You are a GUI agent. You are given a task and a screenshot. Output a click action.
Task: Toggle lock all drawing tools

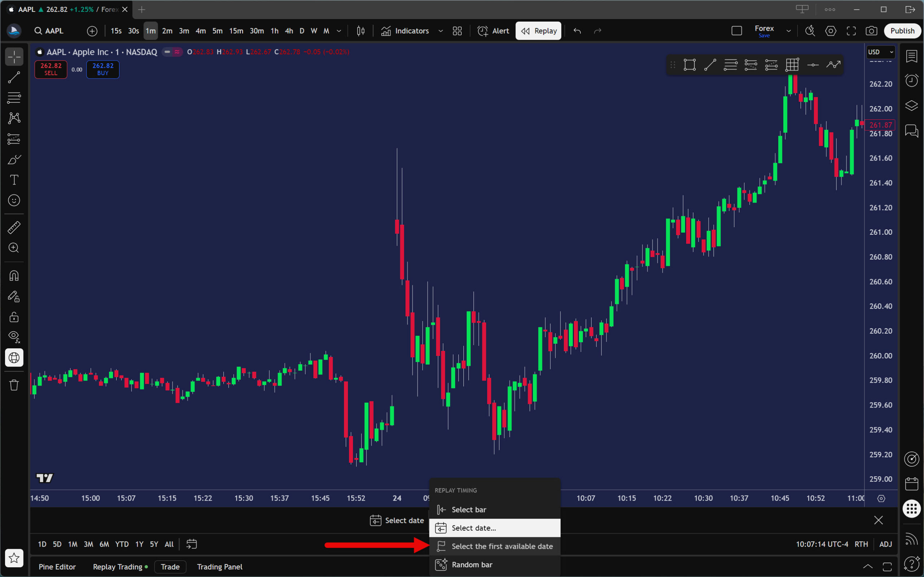tap(14, 317)
